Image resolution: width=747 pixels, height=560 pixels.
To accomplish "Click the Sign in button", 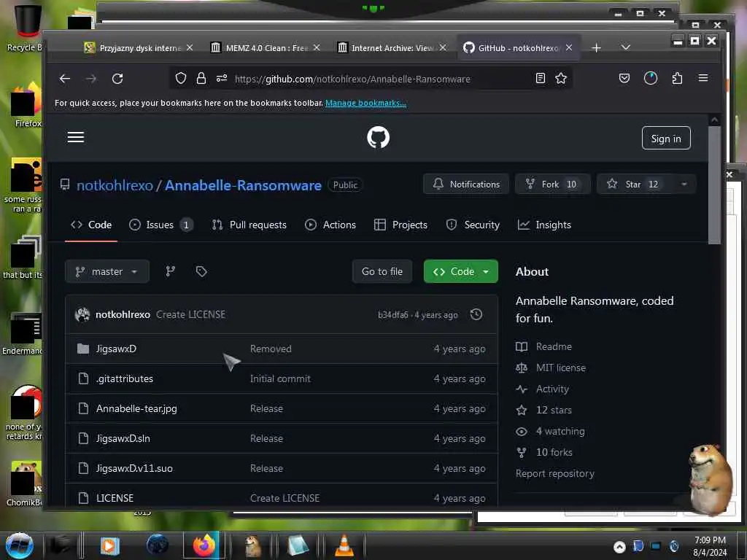I will (x=666, y=138).
